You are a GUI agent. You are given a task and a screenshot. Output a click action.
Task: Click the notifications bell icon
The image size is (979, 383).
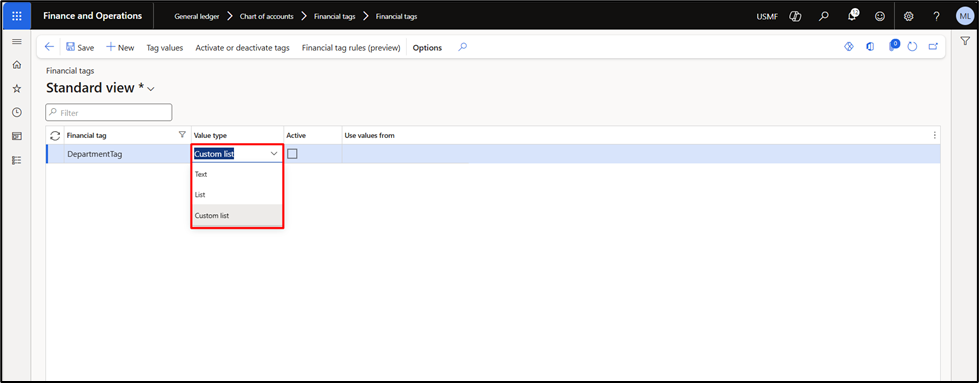(x=852, y=16)
